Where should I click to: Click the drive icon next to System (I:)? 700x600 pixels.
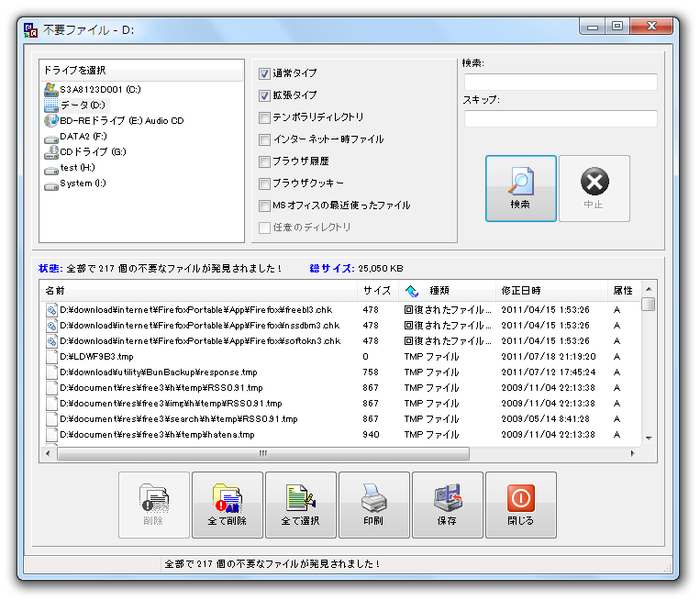(x=51, y=185)
